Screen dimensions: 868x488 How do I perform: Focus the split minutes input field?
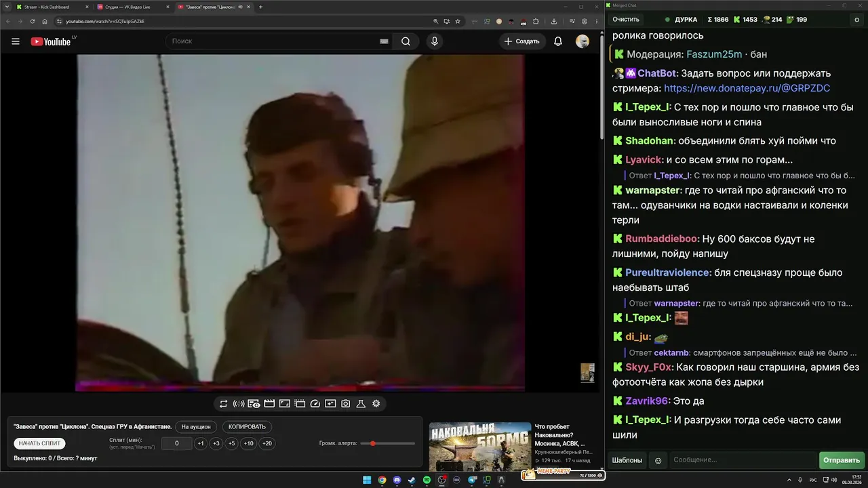coord(176,443)
